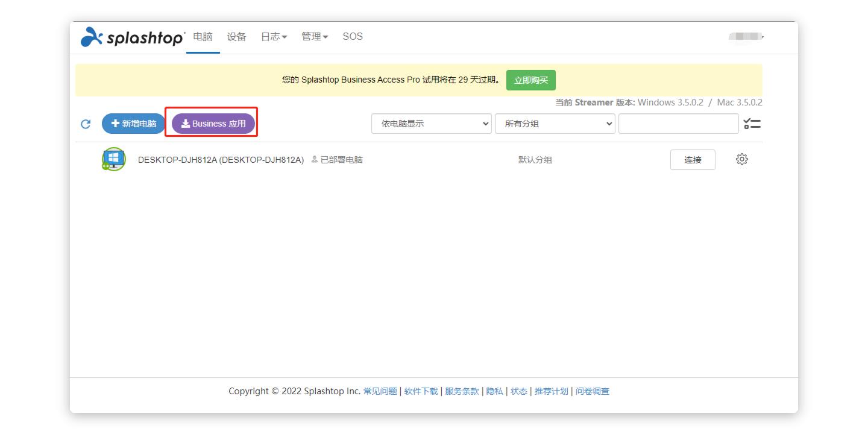
Task: Open settings gear for DESKTOP-DJH812A
Action: [x=742, y=159]
